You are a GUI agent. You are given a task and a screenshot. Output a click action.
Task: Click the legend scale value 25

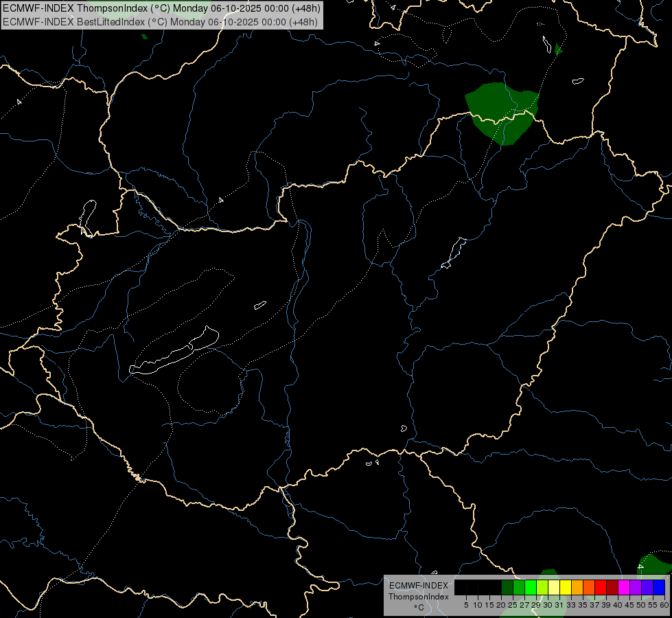point(513,605)
